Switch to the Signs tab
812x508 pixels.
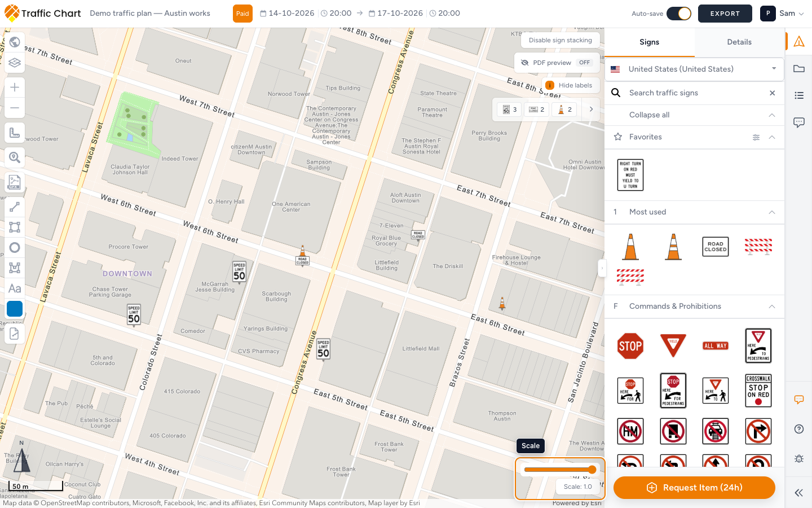[x=650, y=42]
